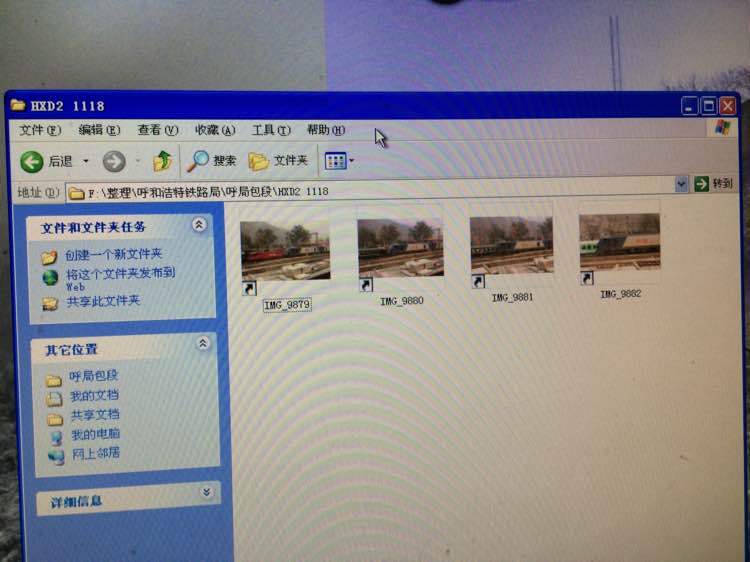This screenshot has height=562, width=750.
Task: Click the Go (转到) button
Action: 713,183
